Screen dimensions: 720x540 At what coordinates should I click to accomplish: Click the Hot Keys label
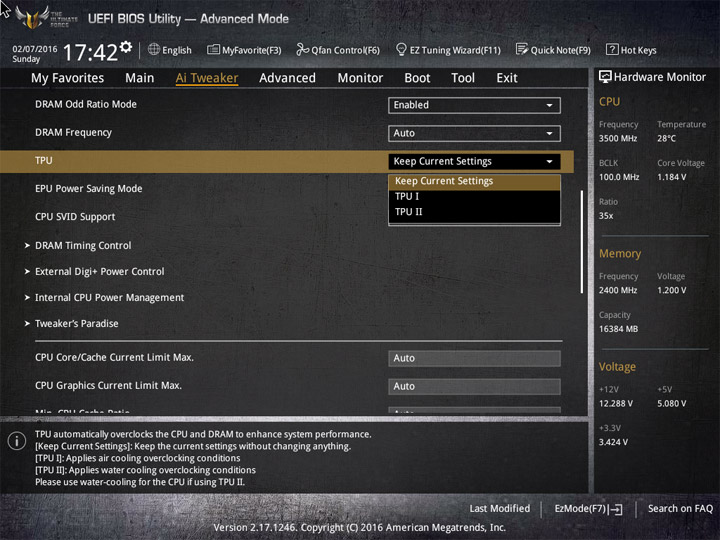638,50
